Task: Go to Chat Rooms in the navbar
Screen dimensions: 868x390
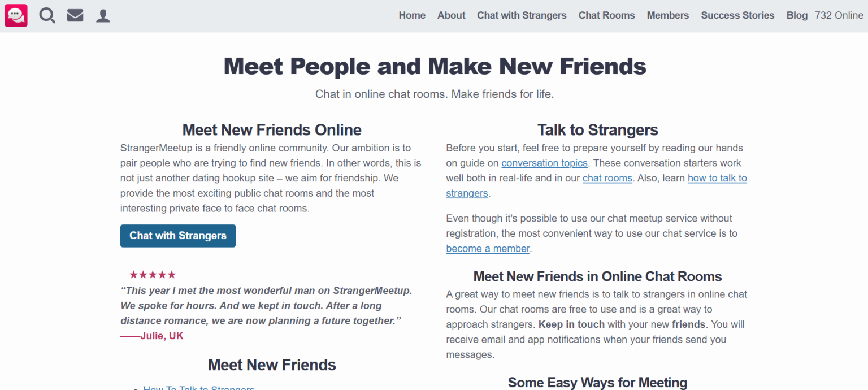Action: (606, 15)
